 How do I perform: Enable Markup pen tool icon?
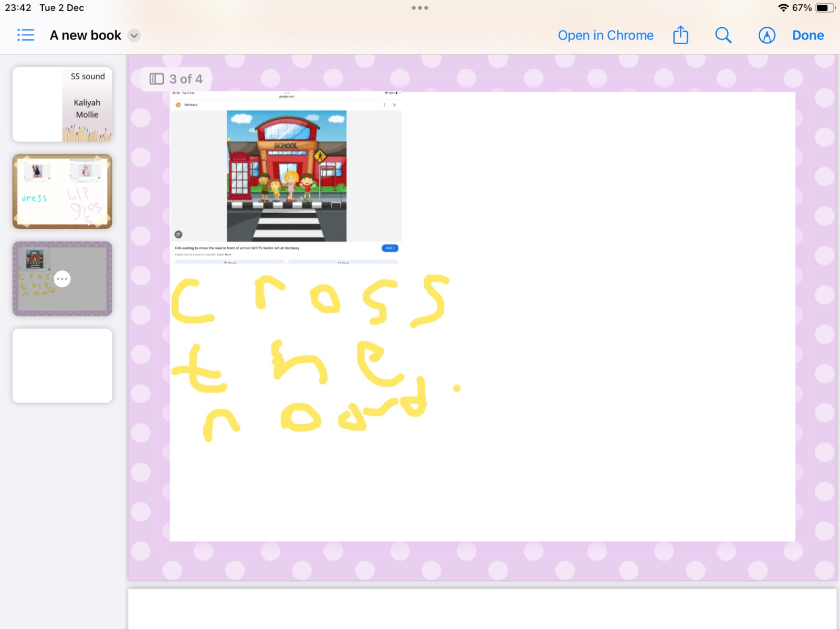coord(766,35)
